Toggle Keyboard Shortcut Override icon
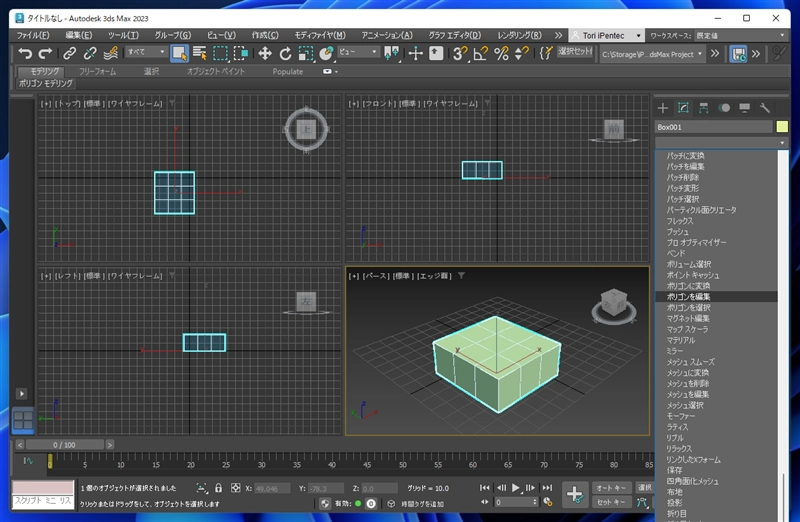 pyautogui.click(x=436, y=53)
